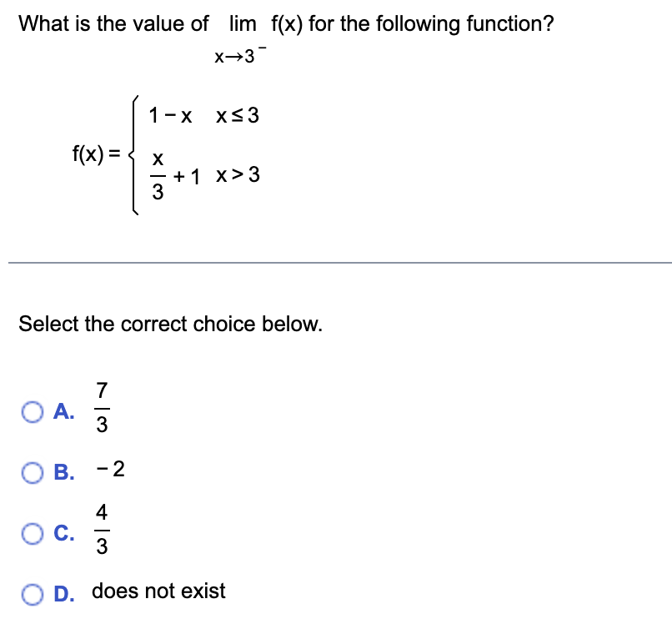Click the 'Select the correct choice below' prompt

point(170,325)
